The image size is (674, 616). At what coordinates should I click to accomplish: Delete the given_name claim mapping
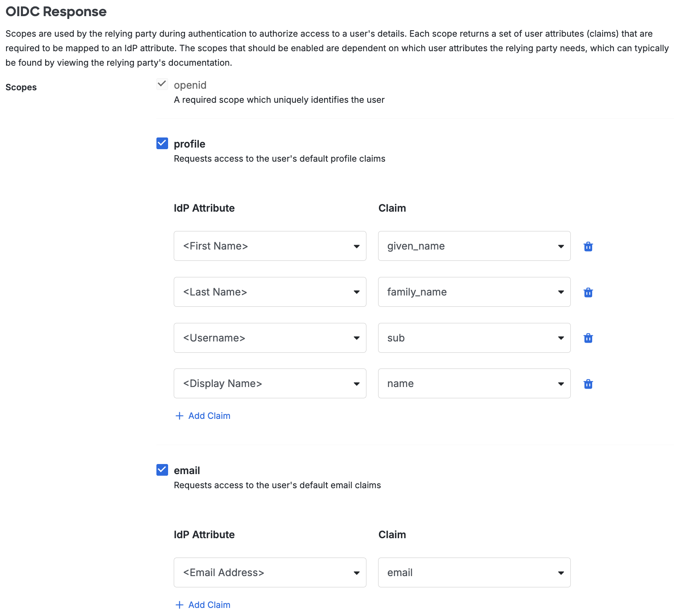click(588, 246)
